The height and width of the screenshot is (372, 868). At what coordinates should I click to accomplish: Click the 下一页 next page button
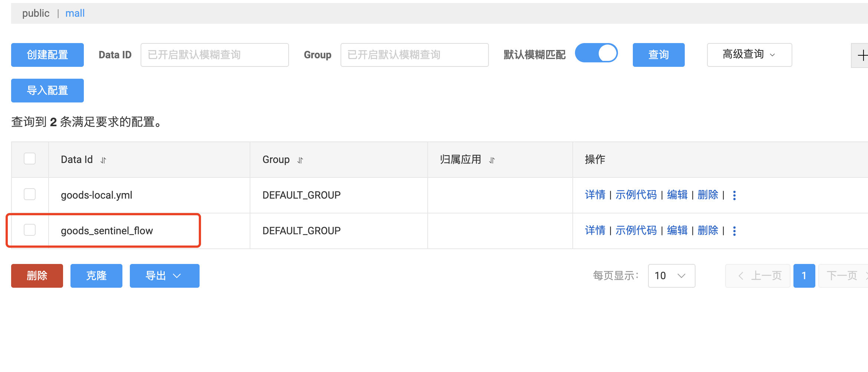click(x=843, y=276)
